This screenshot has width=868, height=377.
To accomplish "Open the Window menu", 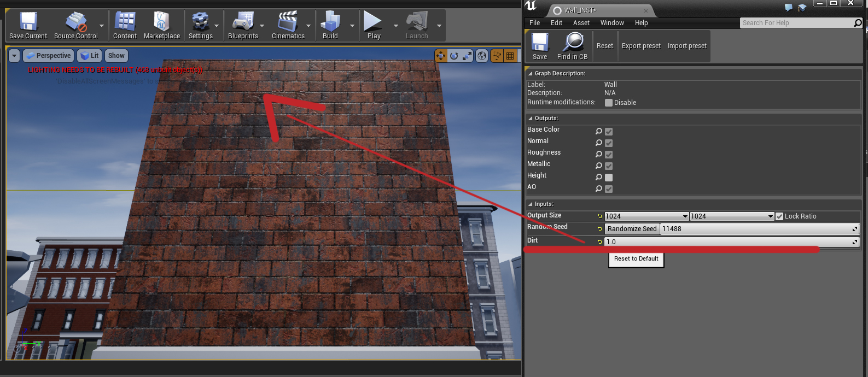I will [x=611, y=23].
